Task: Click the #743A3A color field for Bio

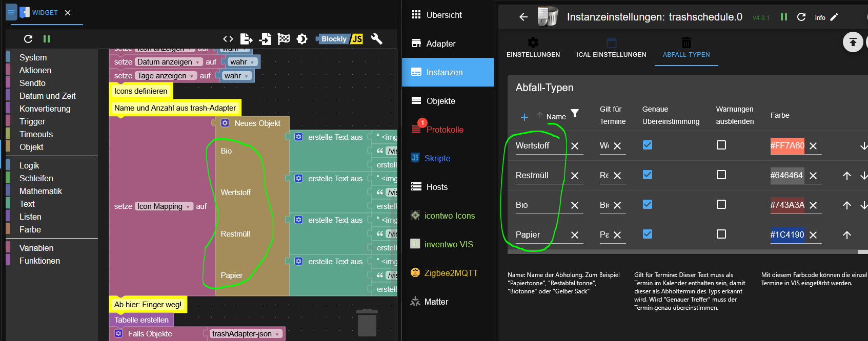Action: [787, 205]
